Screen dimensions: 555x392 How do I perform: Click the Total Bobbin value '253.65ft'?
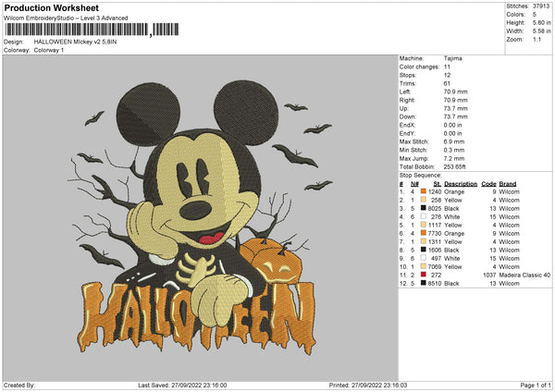(x=454, y=166)
